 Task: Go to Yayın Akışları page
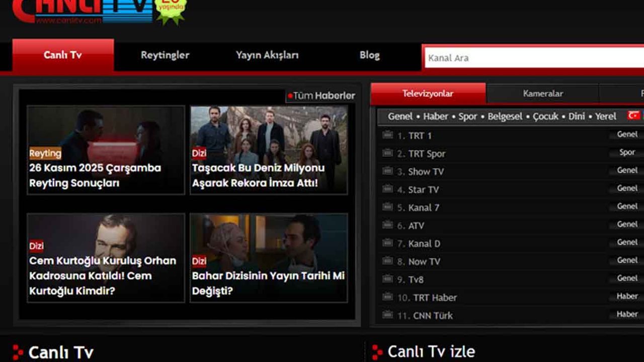coord(267,55)
